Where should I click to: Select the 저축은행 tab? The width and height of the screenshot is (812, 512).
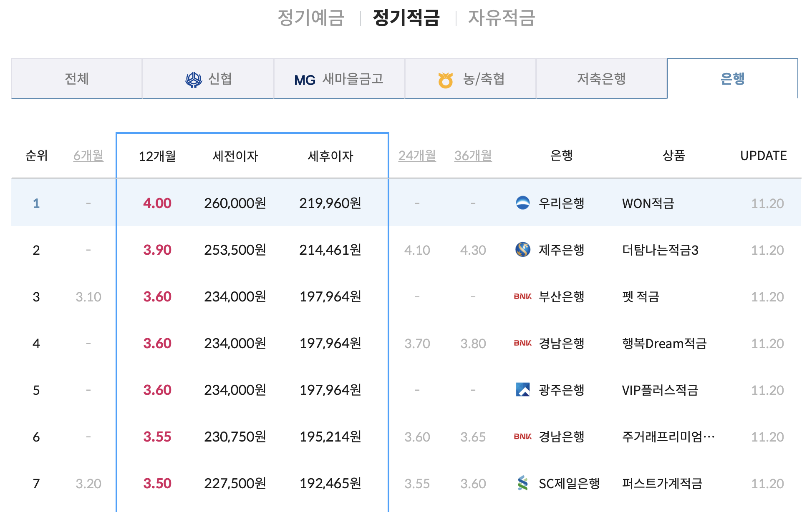(601, 79)
